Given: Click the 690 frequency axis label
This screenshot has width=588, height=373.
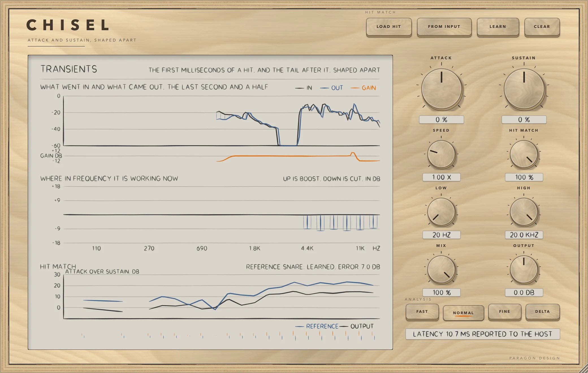Looking at the screenshot, I should pos(202,248).
